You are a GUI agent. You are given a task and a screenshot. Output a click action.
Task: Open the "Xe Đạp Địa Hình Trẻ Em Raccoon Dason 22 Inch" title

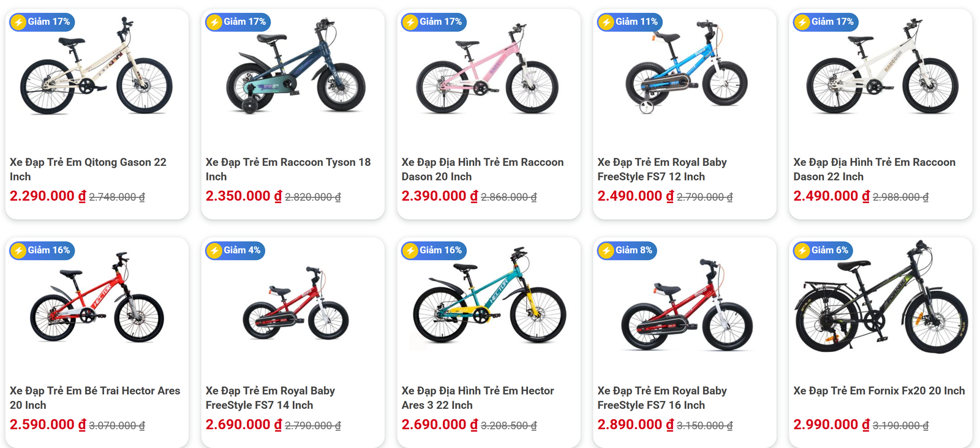tap(874, 170)
